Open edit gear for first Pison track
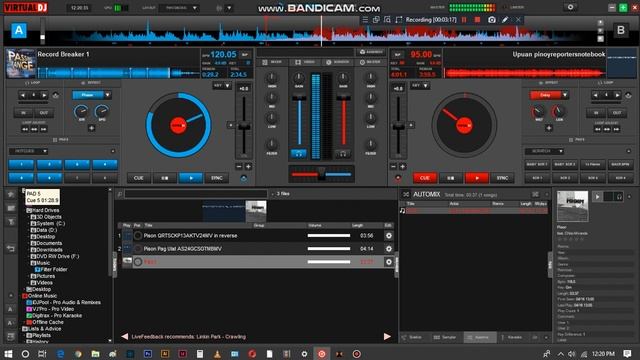640x360 pixels. pyautogui.click(x=389, y=236)
